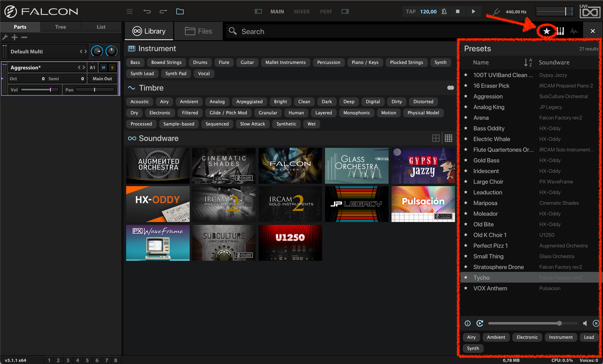Open the Main Out output dropdown

click(102, 79)
